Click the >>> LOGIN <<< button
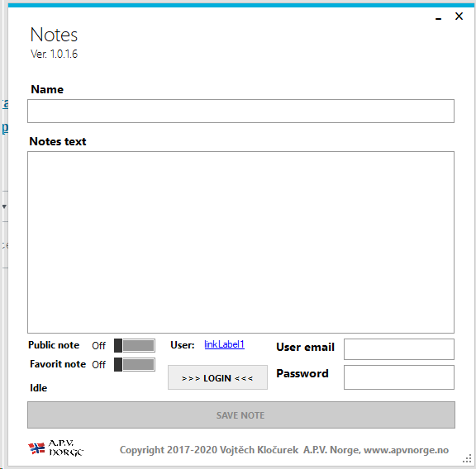The height and width of the screenshot is (469, 476). (x=217, y=377)
